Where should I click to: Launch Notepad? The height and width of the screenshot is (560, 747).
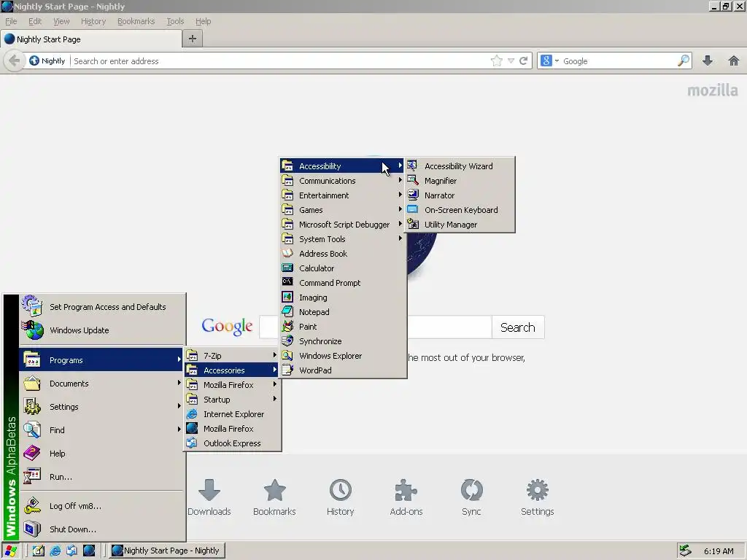pos(343,312)
